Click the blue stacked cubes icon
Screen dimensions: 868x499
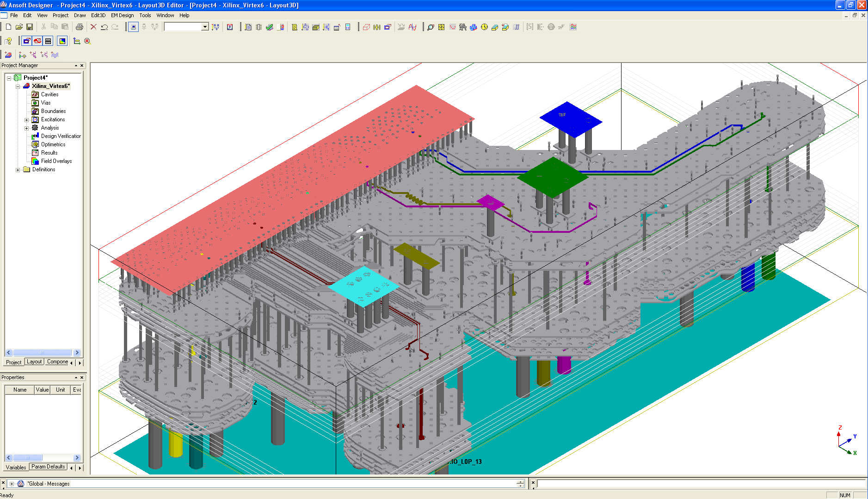pyautogui.click(x=474, y=27)
